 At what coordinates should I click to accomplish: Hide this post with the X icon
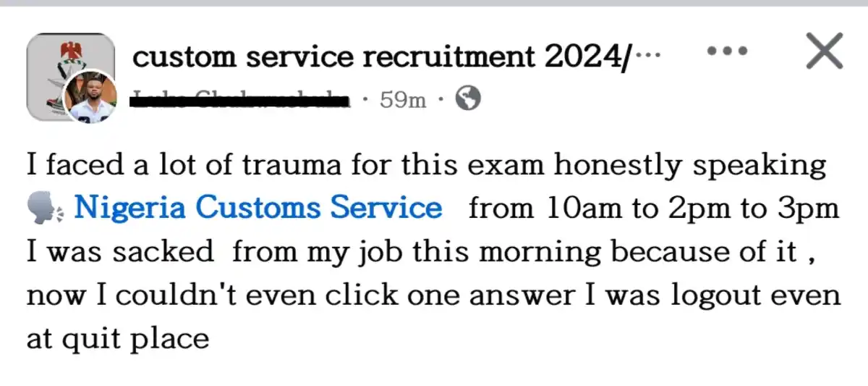point(823,53)
